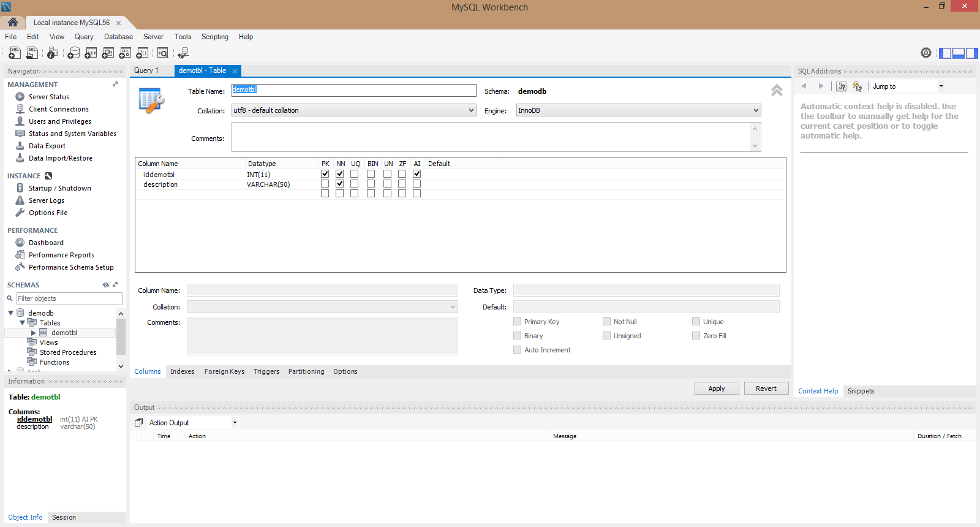Open SQL script file icon
This screenshot has height=527, width=980.
click(x=32, y=53)
